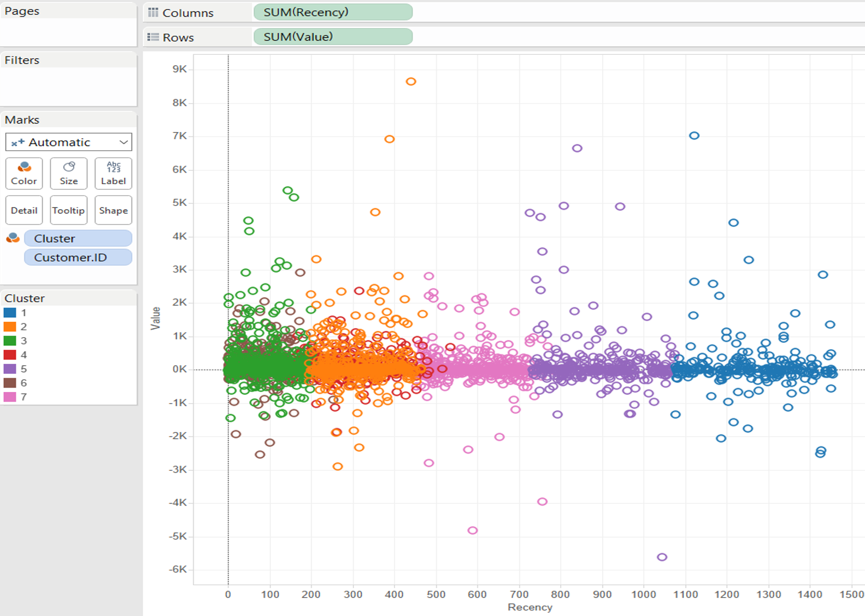Highlight cluster 3 green legend swatch
This screenshot has width=865, height=616.
[x=10, y=341]
